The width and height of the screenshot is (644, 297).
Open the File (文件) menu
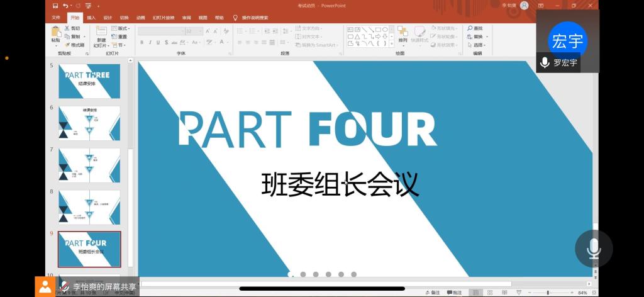56,18
